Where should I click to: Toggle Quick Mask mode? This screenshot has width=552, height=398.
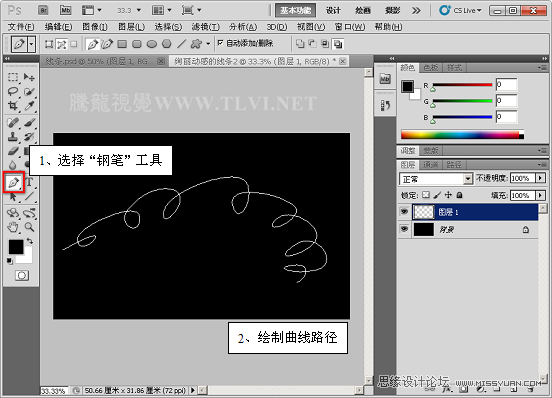(22, 276)
